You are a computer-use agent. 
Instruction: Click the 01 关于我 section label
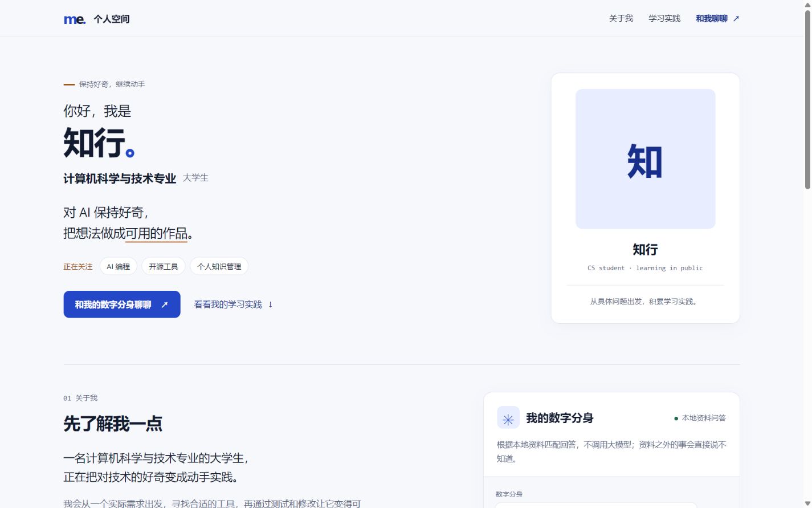(80, 398)
